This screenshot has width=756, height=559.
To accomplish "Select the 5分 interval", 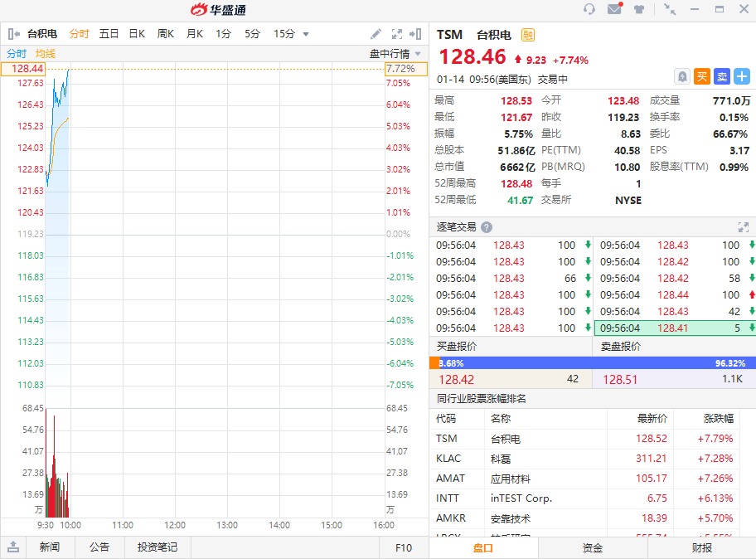I will pyautogui.click(x=252, y=34).
